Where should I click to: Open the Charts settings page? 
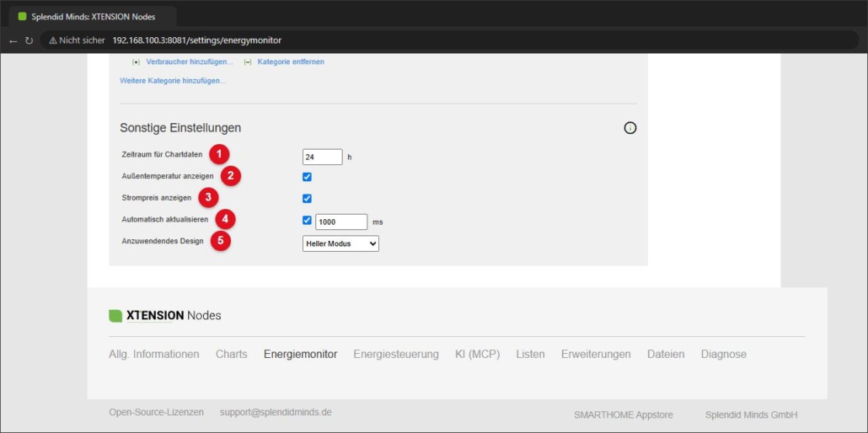232,355
